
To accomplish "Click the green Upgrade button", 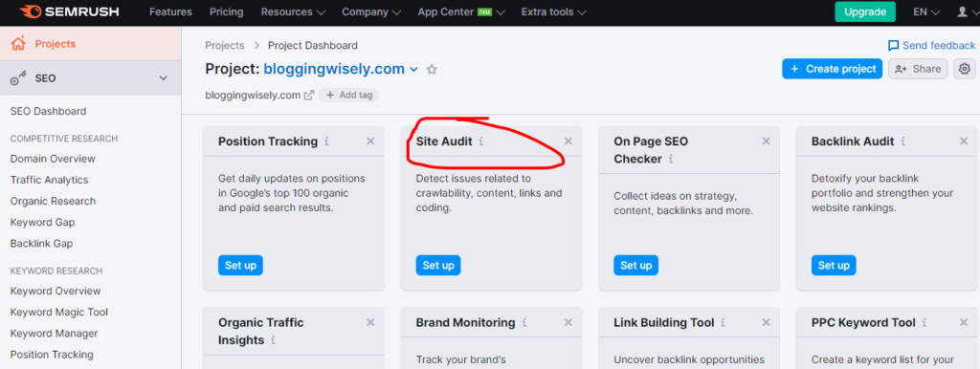I will point(865,11).
